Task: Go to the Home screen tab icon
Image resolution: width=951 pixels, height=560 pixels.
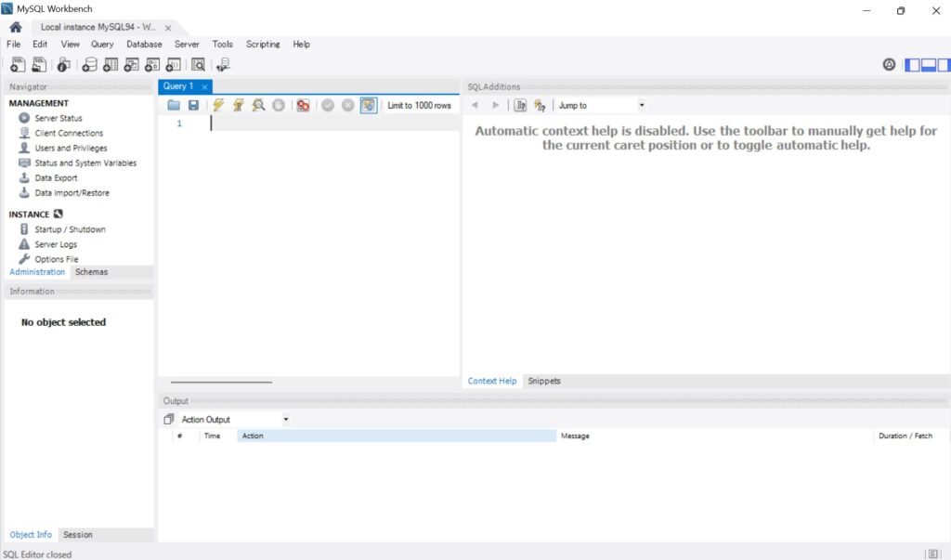Action: (x=16, y=27)
